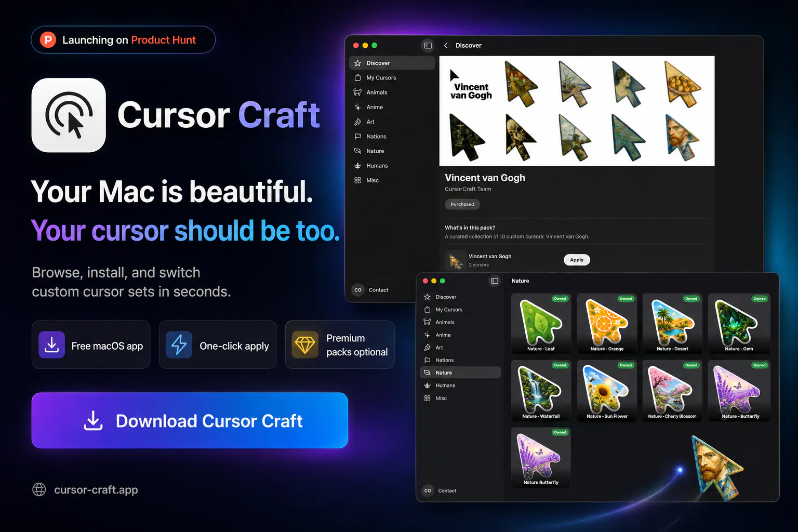Click Misc grid icon in Discover window

[357, 180]
